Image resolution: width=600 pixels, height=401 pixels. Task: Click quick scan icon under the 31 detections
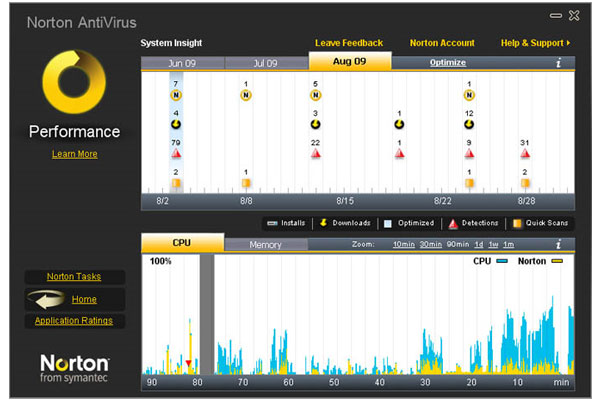tap(525, 183)
